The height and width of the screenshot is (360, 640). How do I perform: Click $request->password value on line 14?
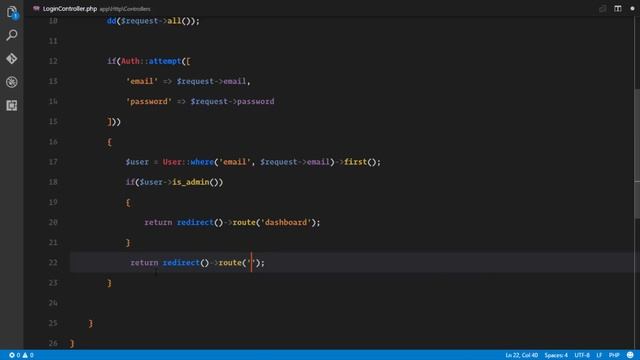pyautogui.click(x=232, y=101)
